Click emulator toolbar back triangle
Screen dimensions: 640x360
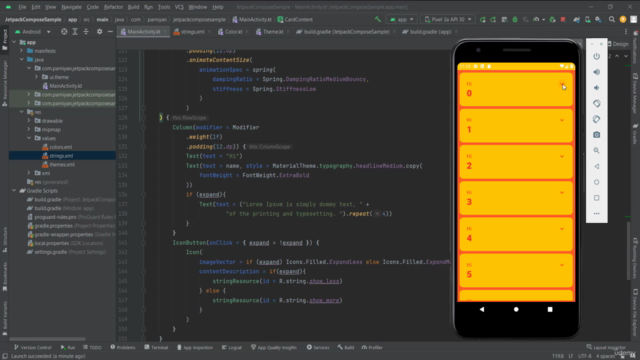[x=596, y=166]
